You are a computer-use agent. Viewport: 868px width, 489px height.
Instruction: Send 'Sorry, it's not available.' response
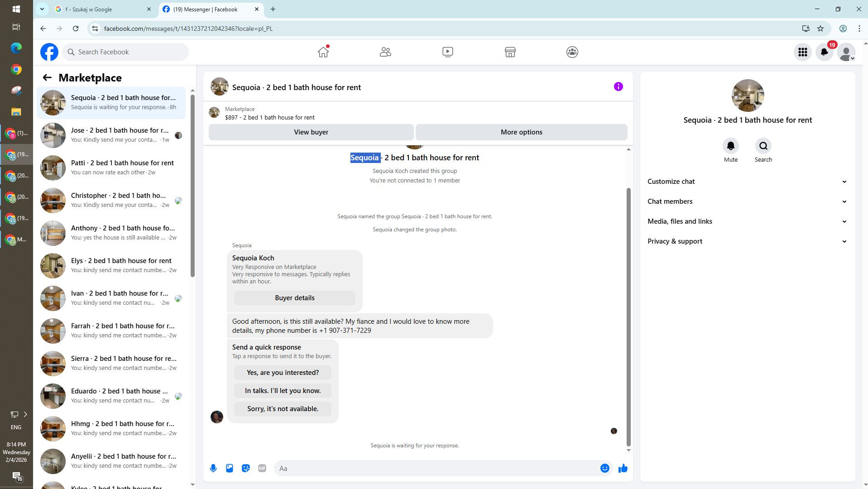click(x=283, y=409)
